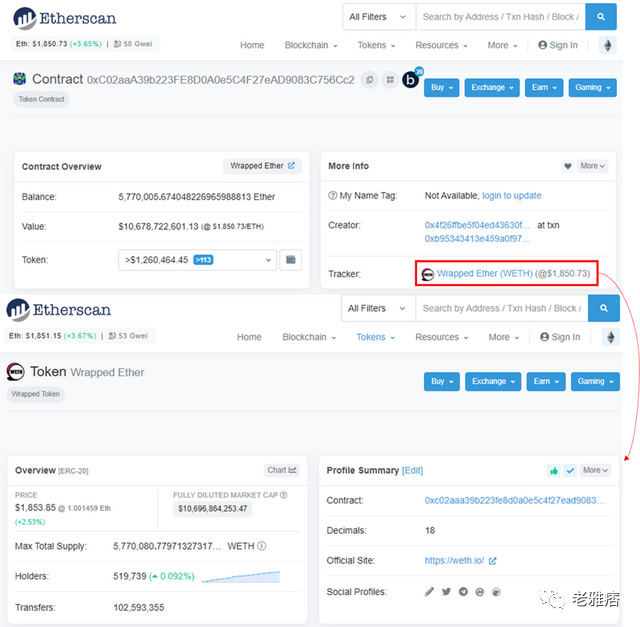Click the My Name Tag help icon
Image resolution: width=640 pixels, height=627 pixels.
tap(333, 196)
